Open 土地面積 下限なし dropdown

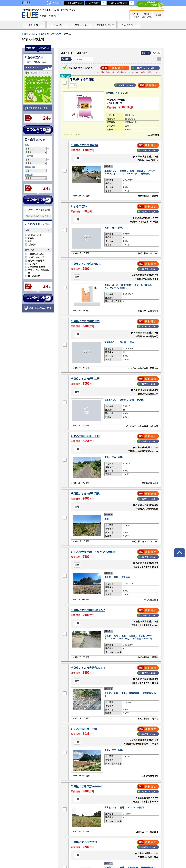(35, 160)
